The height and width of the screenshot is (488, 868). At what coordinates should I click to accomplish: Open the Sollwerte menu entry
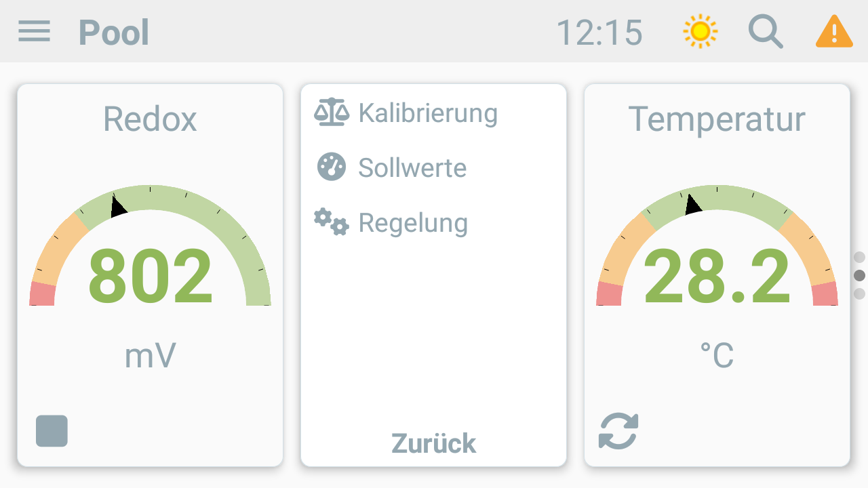(412, 167)
